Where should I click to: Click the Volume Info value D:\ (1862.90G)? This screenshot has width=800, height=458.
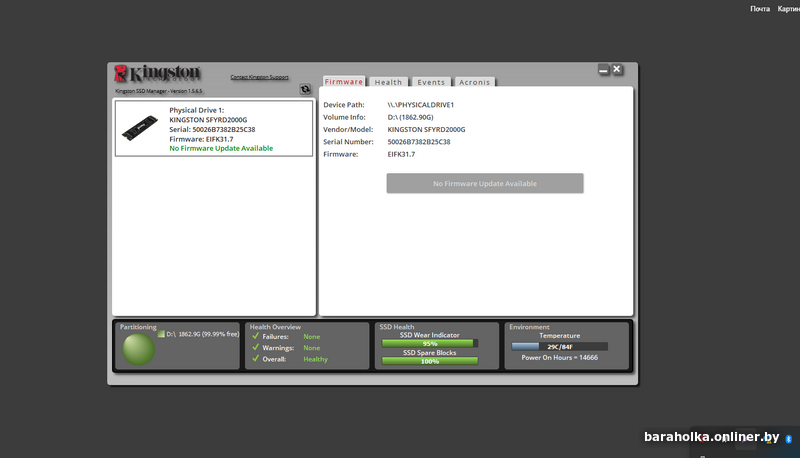(410, 117)
